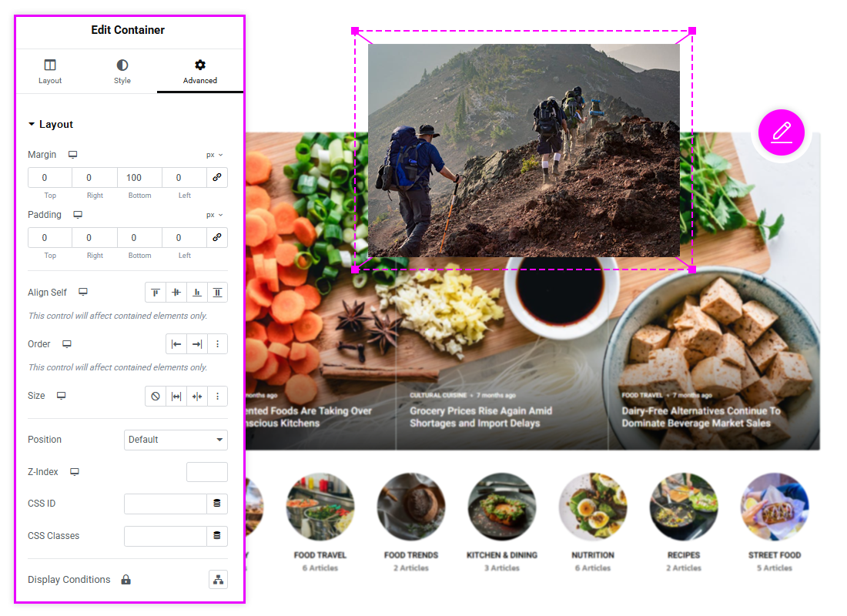Viewport: 847px width, 616px height.
Task: Select Size shrink option
Action: [x=197, y=397]
